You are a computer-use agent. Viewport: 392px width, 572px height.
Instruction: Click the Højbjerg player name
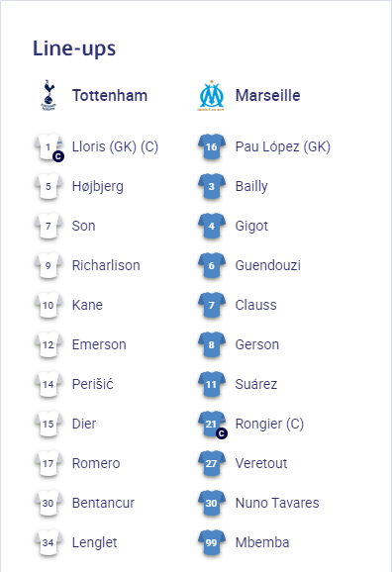coord(98,186)
